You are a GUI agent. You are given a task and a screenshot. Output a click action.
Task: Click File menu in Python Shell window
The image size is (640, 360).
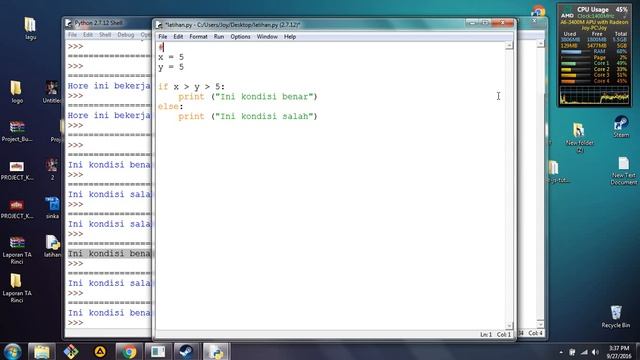pyautogui.click(x=72, y=35)
